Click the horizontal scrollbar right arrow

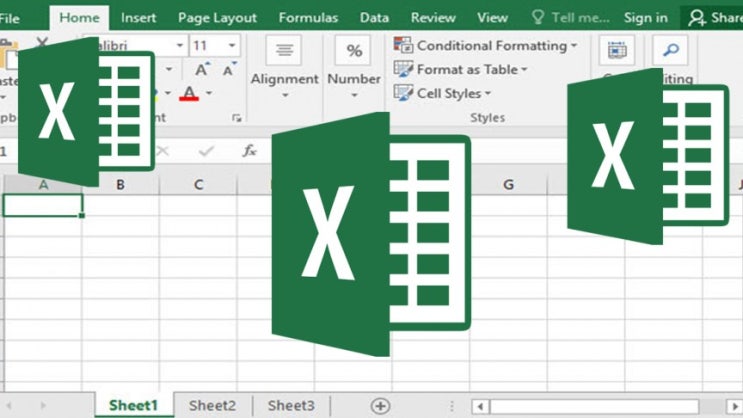[734, 406]
